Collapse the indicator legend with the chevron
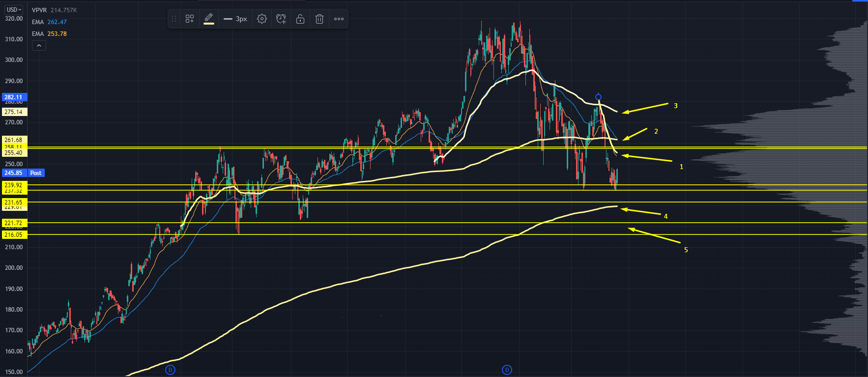 (39, 46)
